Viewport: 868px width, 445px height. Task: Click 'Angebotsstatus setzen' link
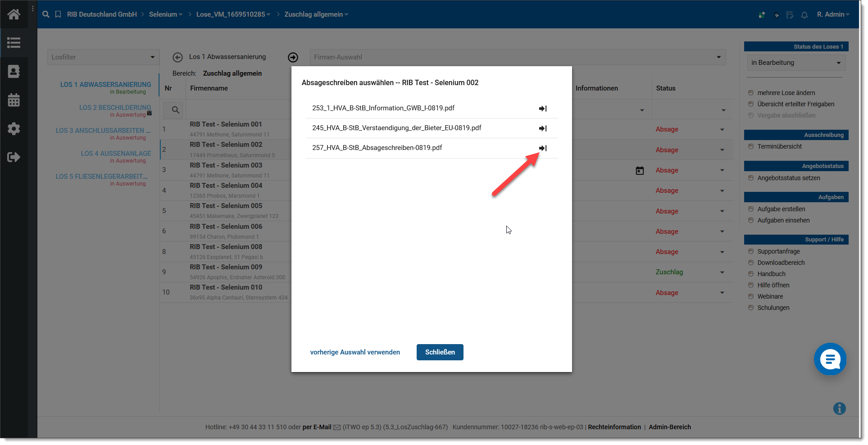point(789,178)
